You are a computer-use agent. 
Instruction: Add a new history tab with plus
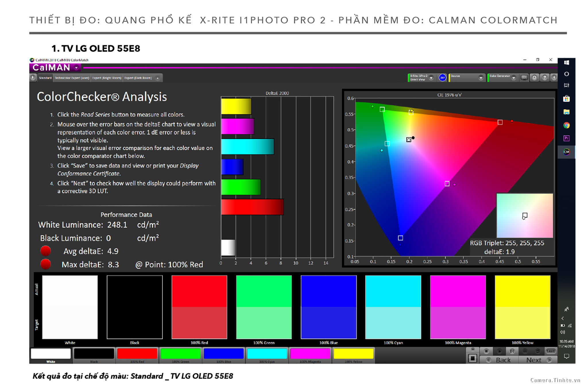[158, 78]
